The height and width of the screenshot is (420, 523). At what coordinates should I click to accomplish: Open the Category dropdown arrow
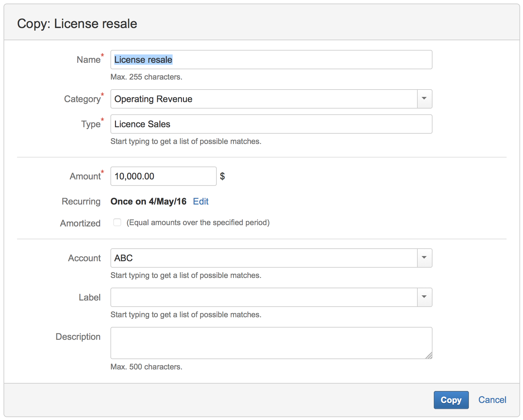click(x=424, y=99)
